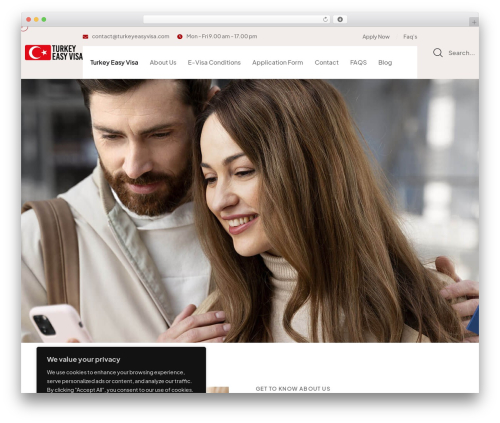Open the FAQS menu item
This screenshot has width=500, height=423.
tap(358, 63)
